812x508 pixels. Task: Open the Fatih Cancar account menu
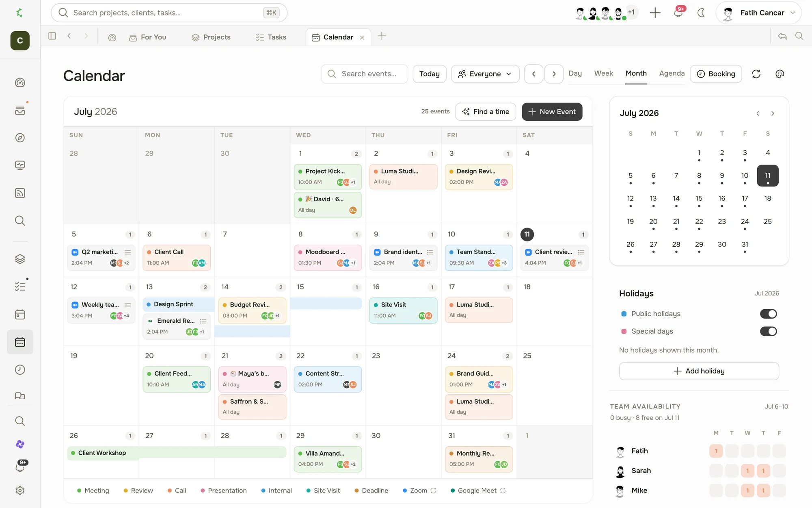point(758,13)
